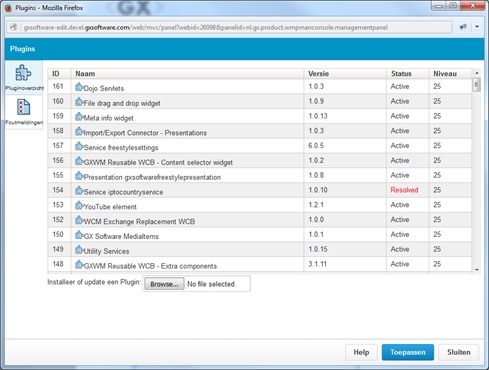Click ID cell '148'
Image resolution: width=489 pixels, height=370 pixels.
pos(58,264)
